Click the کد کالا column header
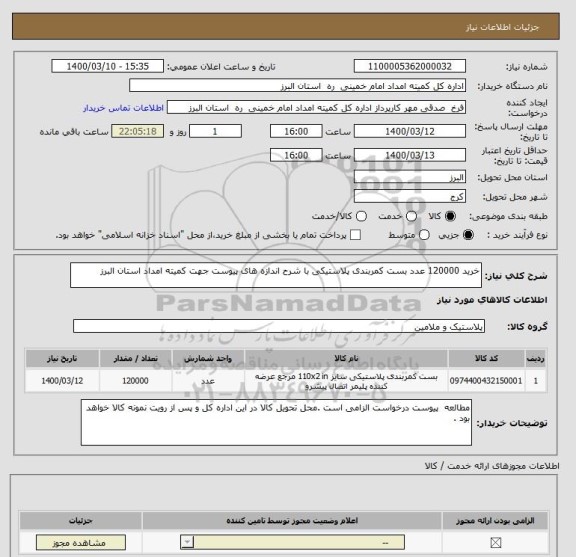The image size is (576, 557). click(x=486, y=359)
